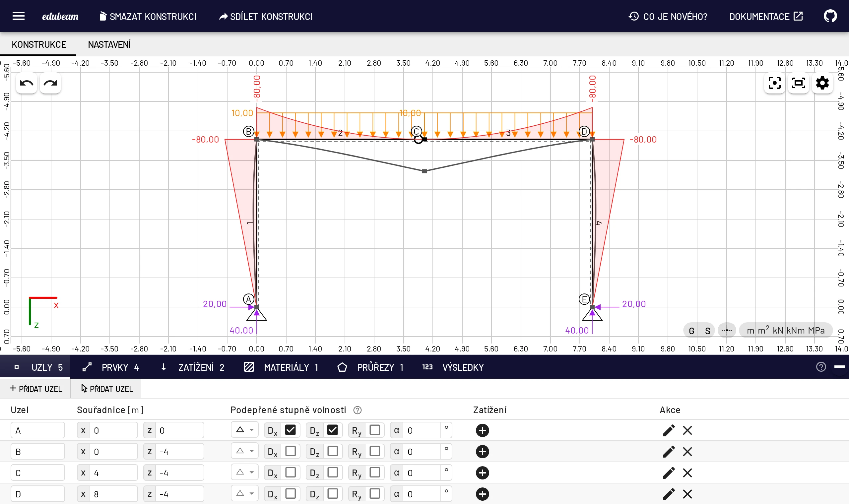The width and height of the screenshot is (849, 504).
Task: Enable Ry support for node A
Action: (374, 430)
